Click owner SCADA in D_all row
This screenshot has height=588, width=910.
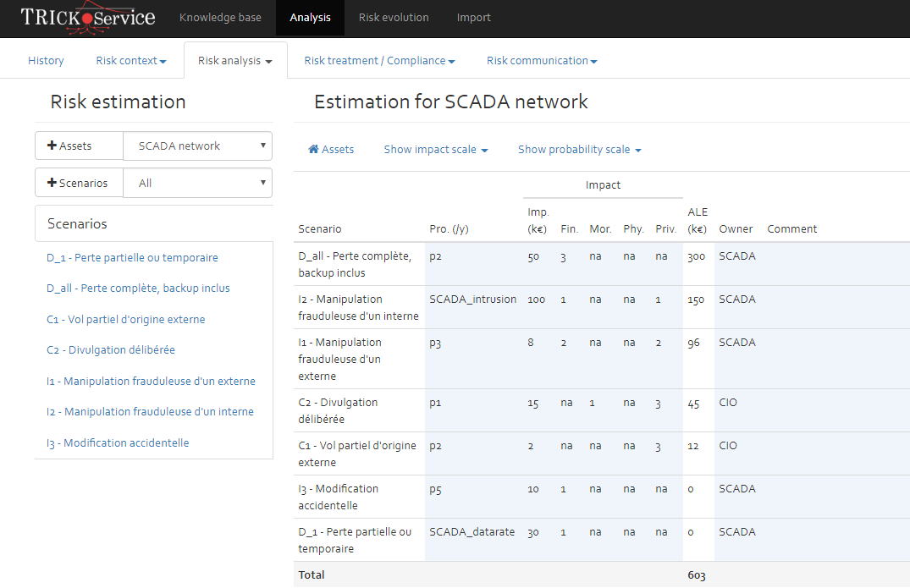[737, 256]
